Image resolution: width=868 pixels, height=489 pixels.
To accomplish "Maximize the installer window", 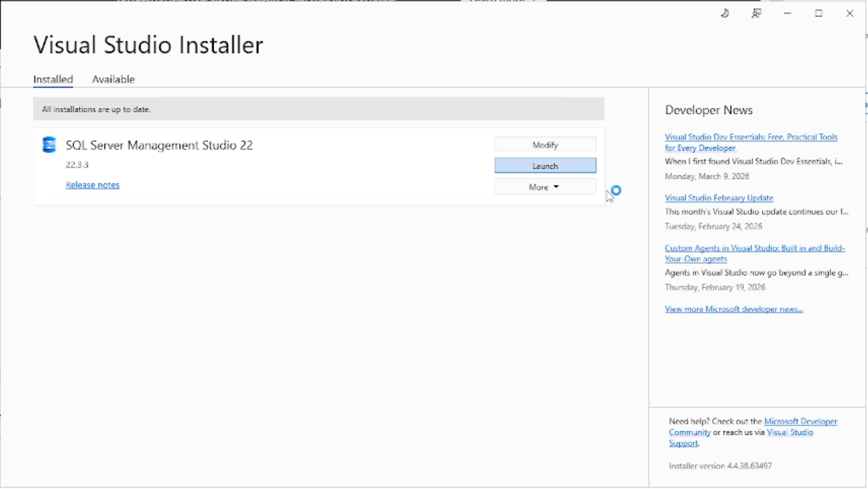I will click(819, 13).
